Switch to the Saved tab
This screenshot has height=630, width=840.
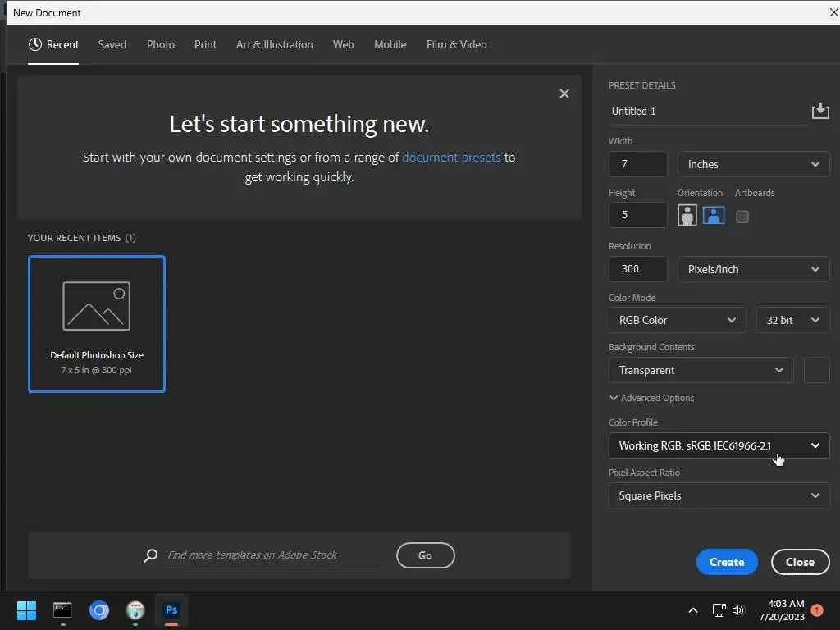[112, 44]
